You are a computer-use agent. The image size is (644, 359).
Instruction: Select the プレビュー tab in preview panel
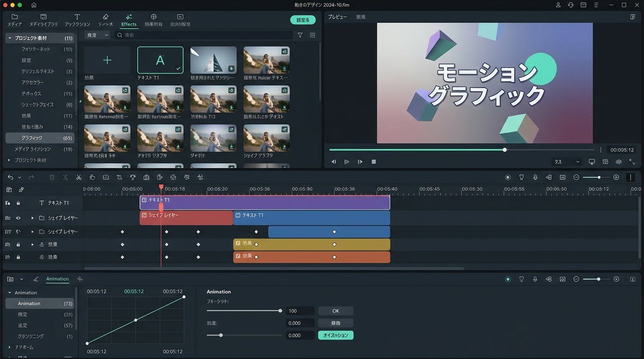(337, 17)
